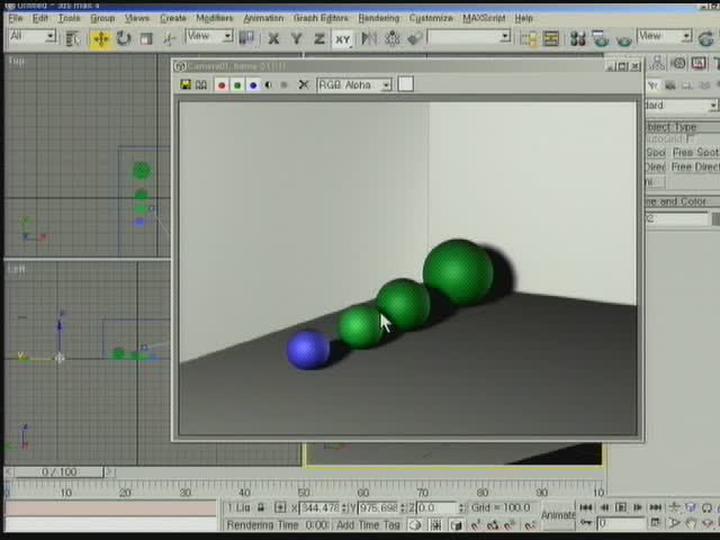The height and width of the screenshot is (540, 720).
Task: Click the Y coordinate input field
Action: pyautogui.click(x=378, y=508)
